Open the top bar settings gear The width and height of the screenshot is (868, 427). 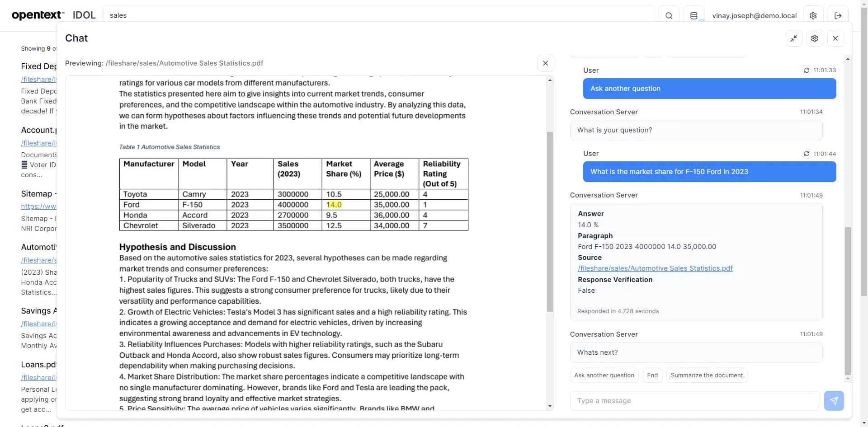coord(813,16)
